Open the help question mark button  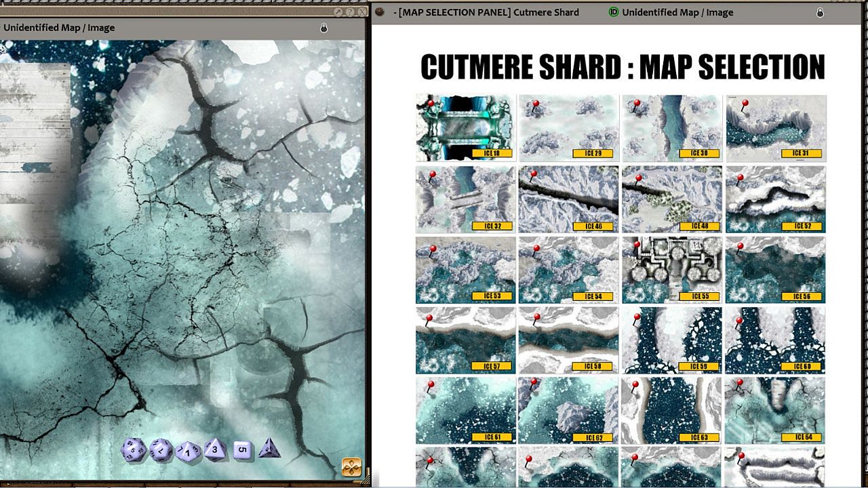[350, 12]
